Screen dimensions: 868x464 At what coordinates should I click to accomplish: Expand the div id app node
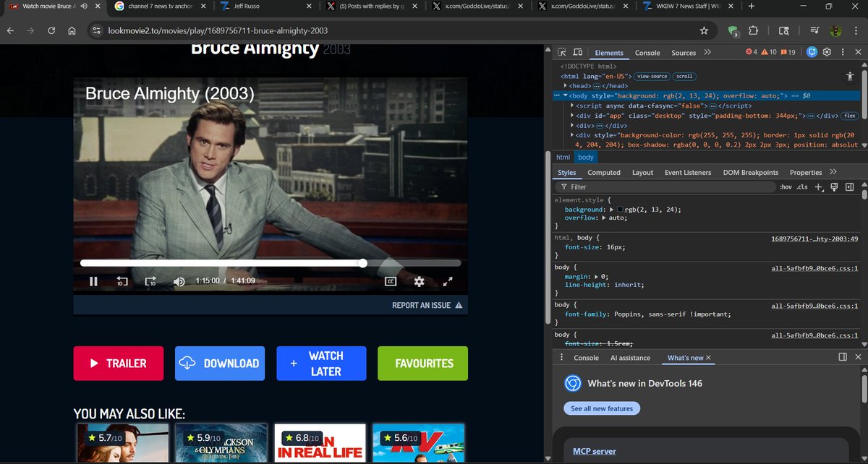tap(573, 116)
